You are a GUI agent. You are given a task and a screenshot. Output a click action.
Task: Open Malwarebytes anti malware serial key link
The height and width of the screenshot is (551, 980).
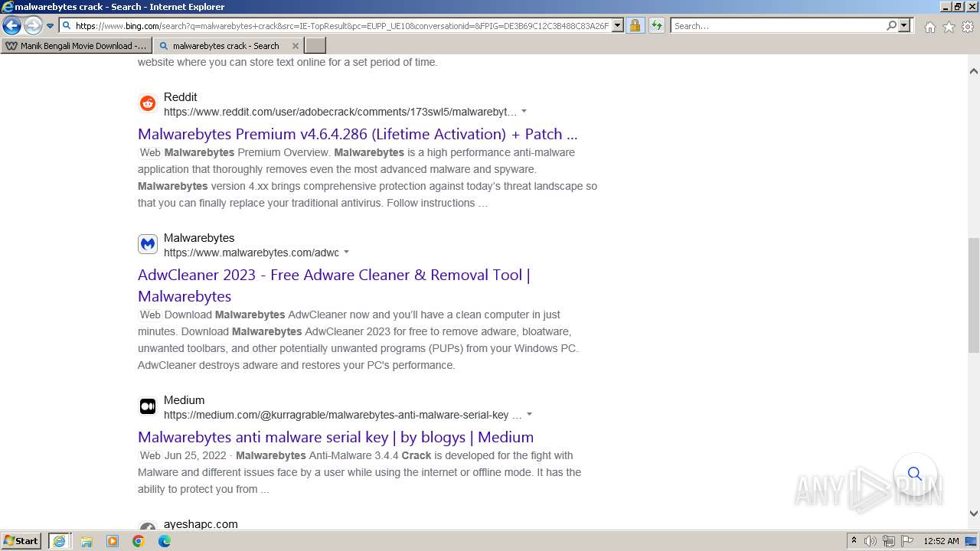coord(335,437)
